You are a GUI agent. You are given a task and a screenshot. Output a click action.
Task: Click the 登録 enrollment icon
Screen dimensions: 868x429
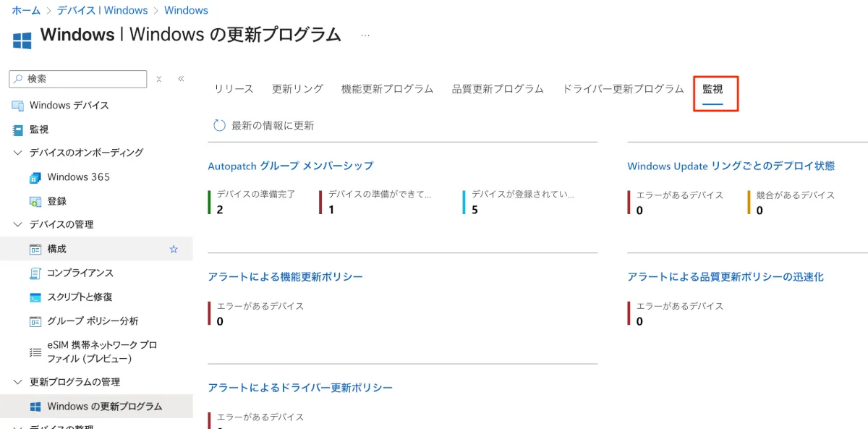click(35, 201)
